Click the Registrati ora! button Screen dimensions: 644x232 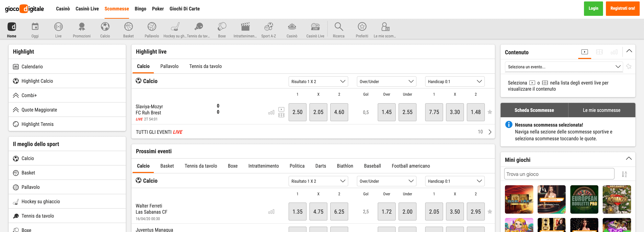coord(622,8)
